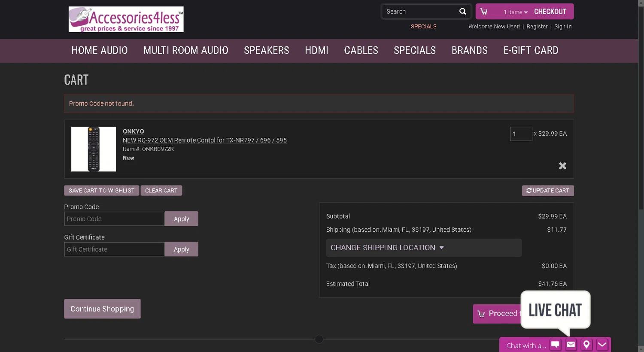Click the location pin icon in chat bar
644x352 pixels.
[x=586, y=345]
